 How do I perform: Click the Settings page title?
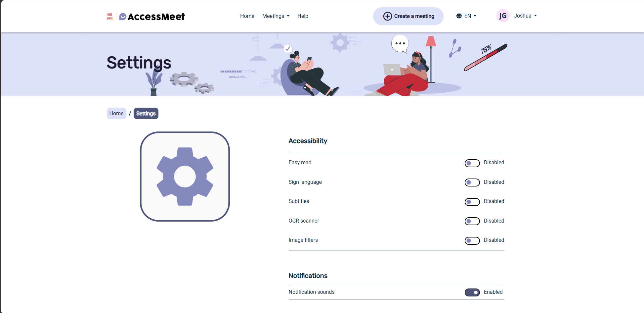tap(139, 63)
